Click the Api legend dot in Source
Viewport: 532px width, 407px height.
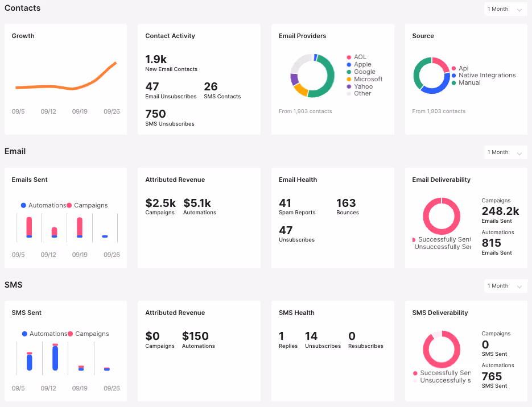coord(453,68)
